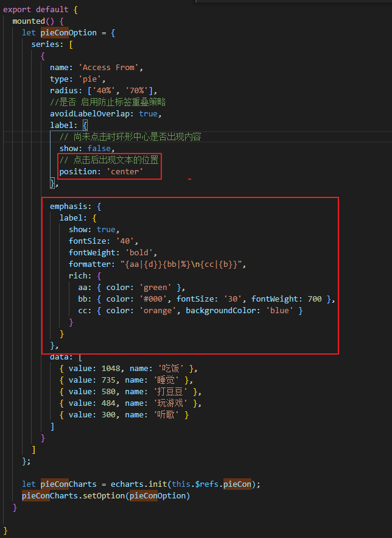This screenshot has height=538, width=392.
Task: Click the fontSize value '30'
Action: (x=233, y=299)
